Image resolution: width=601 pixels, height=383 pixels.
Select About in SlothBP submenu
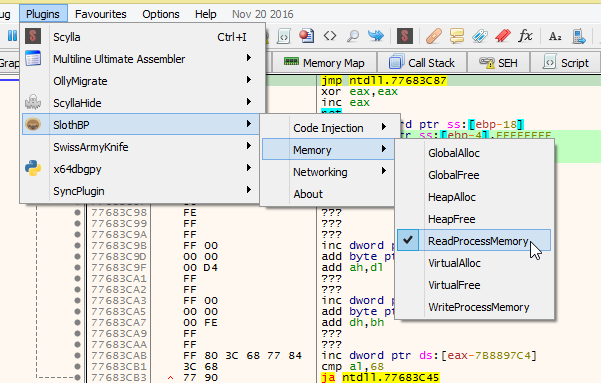pyautogui.click(x=327, y=194)
